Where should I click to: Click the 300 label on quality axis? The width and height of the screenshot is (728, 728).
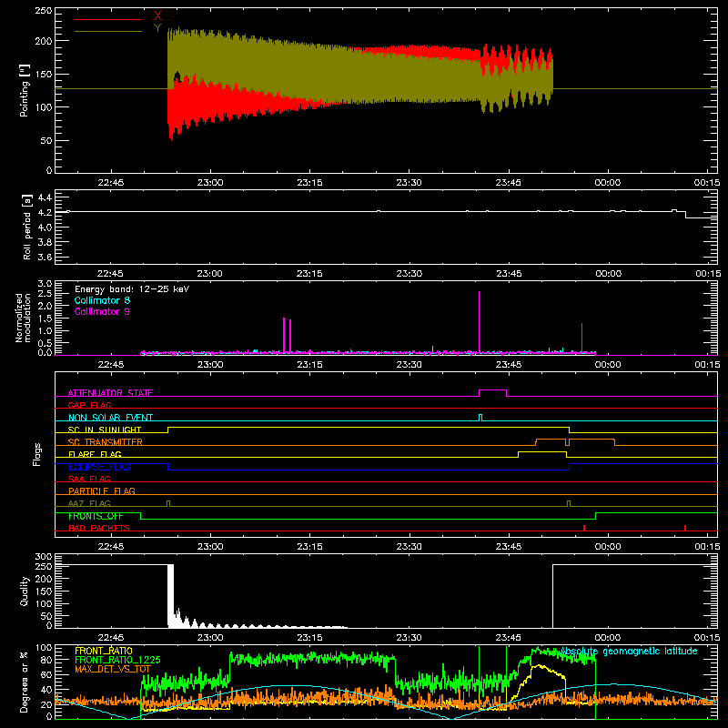coord(44,557)
